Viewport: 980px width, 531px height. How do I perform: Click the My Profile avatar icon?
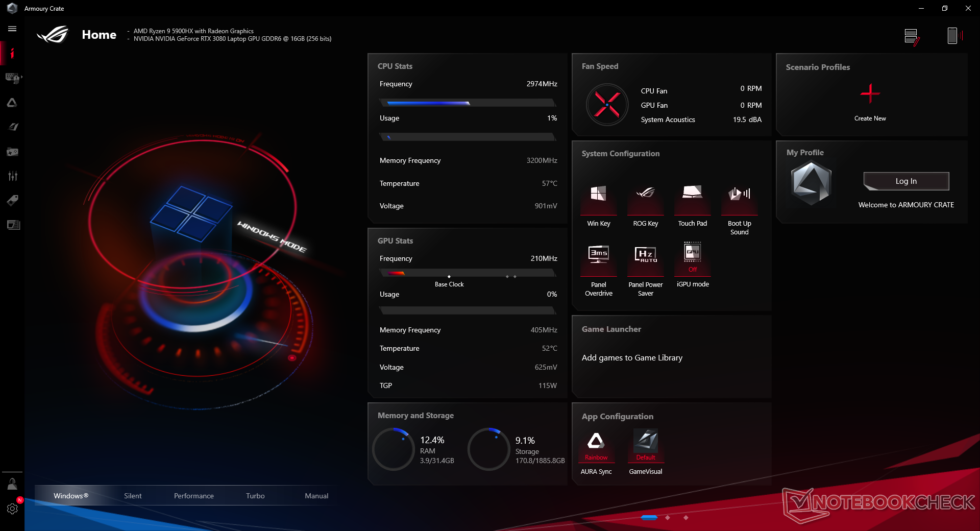(811, 183)
